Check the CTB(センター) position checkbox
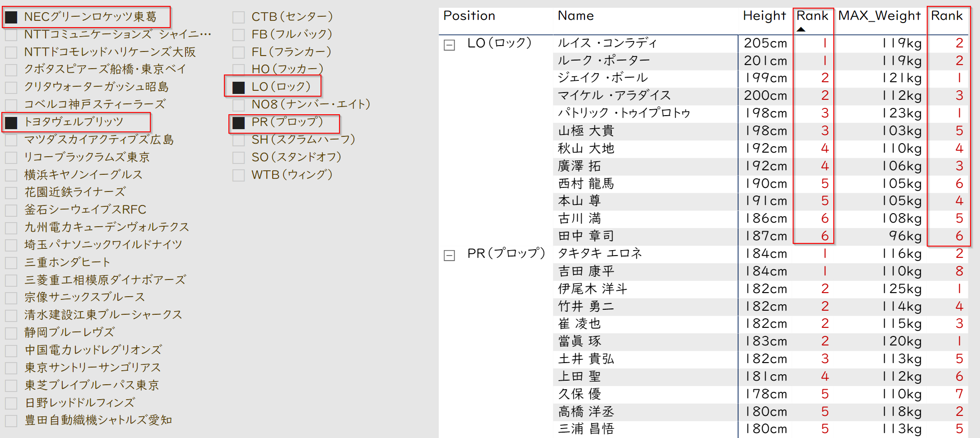 [x=238, y=17]
